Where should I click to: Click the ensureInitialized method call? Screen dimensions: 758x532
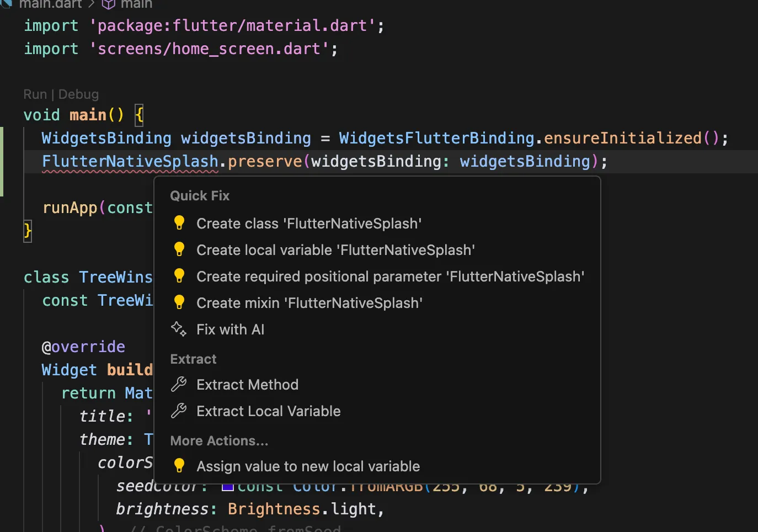(x=623, y=138)
